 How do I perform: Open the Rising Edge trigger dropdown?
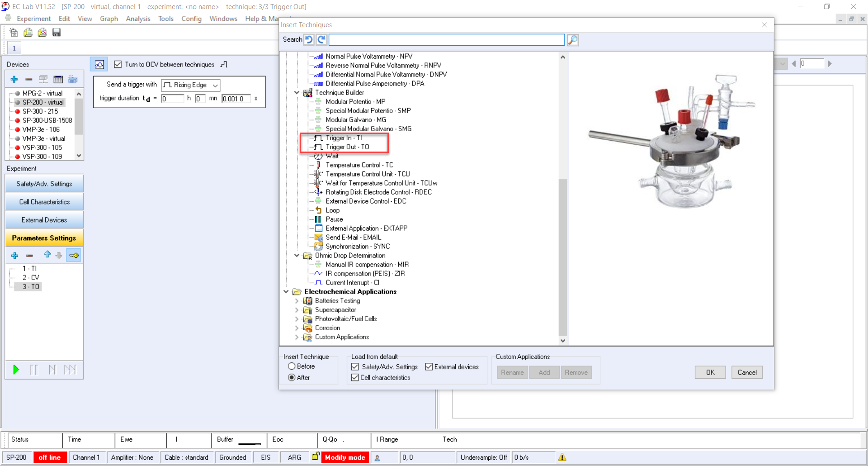click(x=190, y=85)
